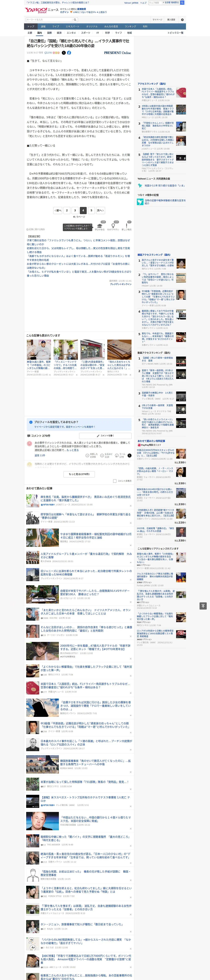Click the 記事に関する報告 report icon link

(36, 229)
